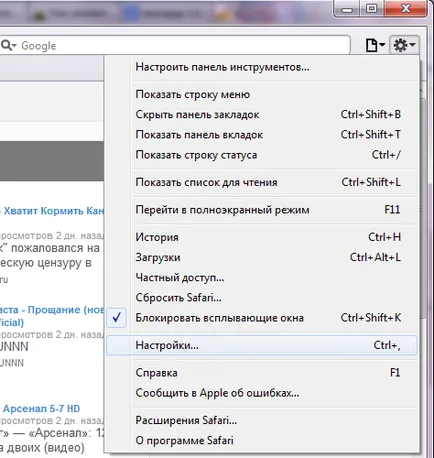This screenshot has width=434, height=458.
Task: Choose Сбросить Safari… entry
Action: tap(262, 298)
